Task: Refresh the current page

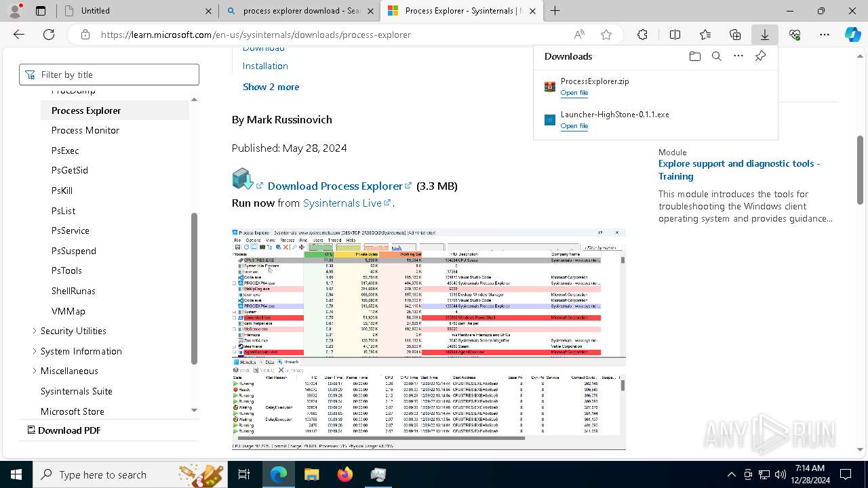Action: point(49,35)
